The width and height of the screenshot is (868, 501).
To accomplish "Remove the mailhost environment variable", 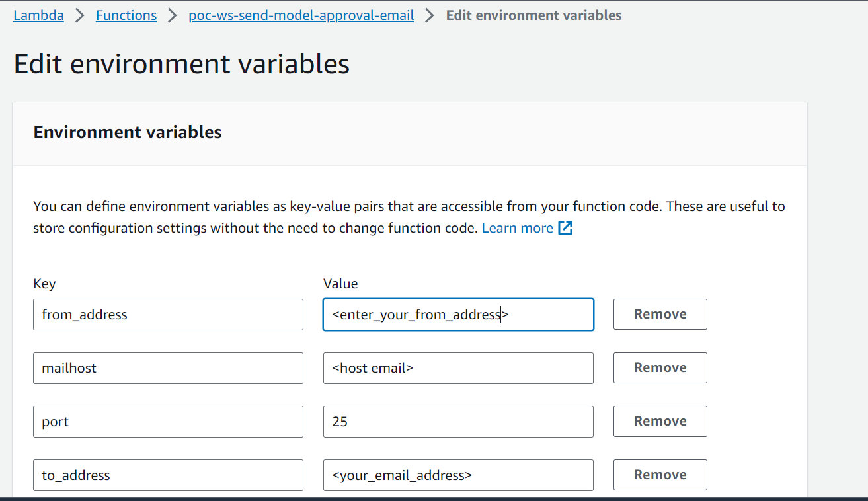I will [659, 367].
